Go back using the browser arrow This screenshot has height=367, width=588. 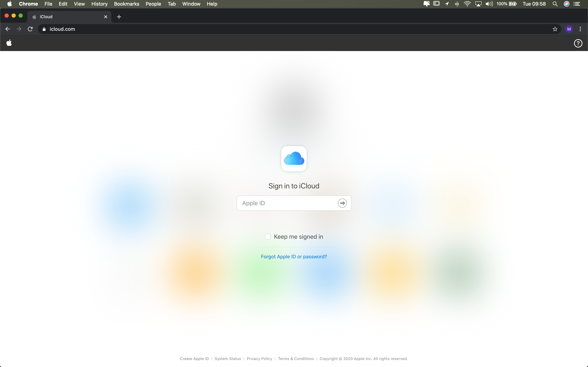8,29
